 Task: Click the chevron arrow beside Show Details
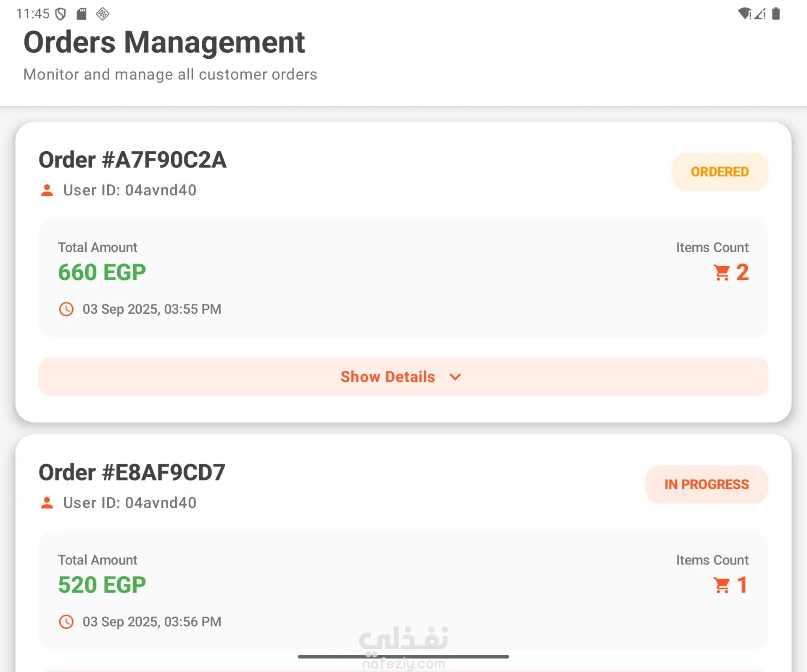(x=455, y=377)
